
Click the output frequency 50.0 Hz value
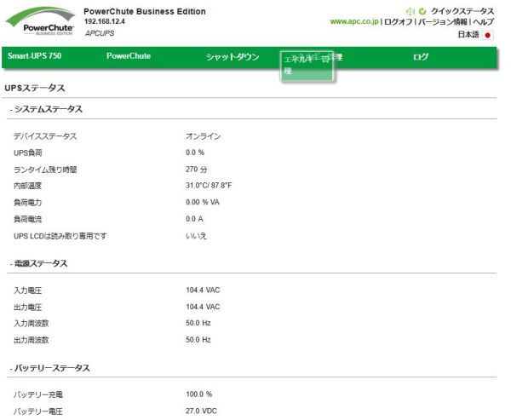[x=198, y=340]
